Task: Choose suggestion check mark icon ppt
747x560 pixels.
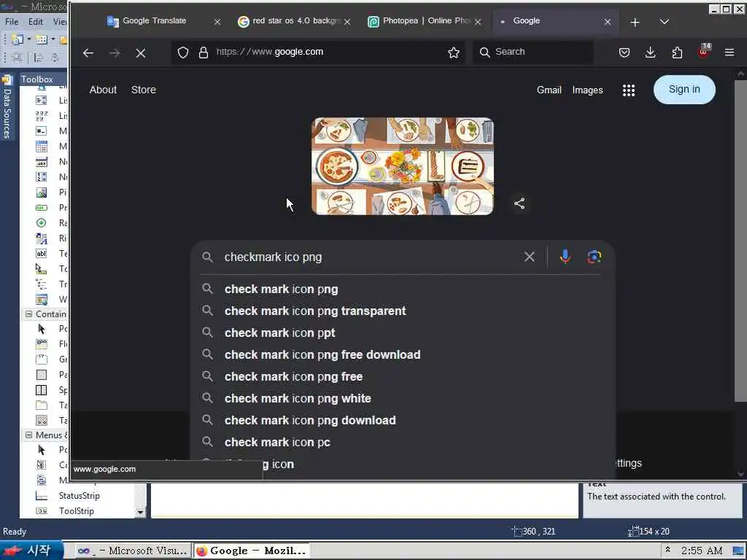Action: (x=403, y=332)
